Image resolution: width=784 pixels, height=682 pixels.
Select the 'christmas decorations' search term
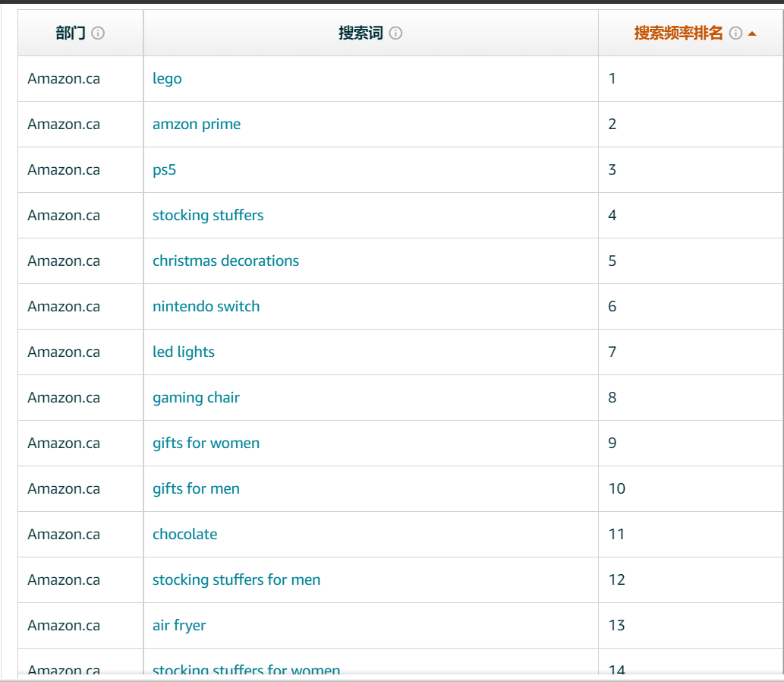(x=225, y=261)
